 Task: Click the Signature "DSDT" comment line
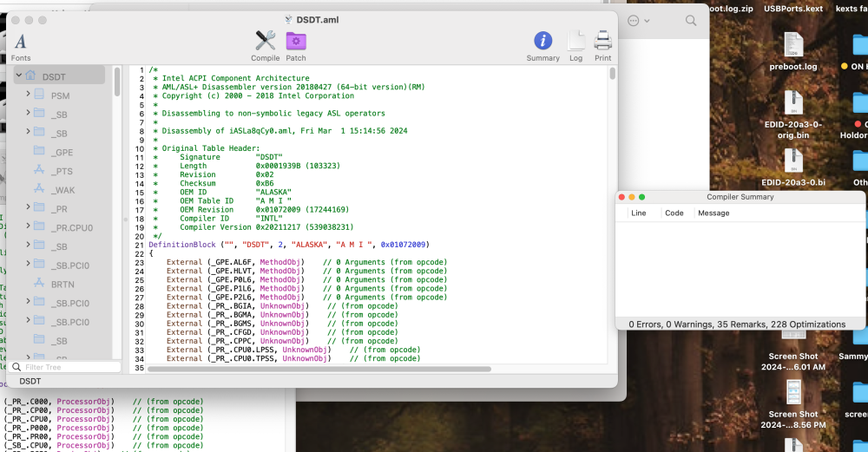[x=219, y=157]
